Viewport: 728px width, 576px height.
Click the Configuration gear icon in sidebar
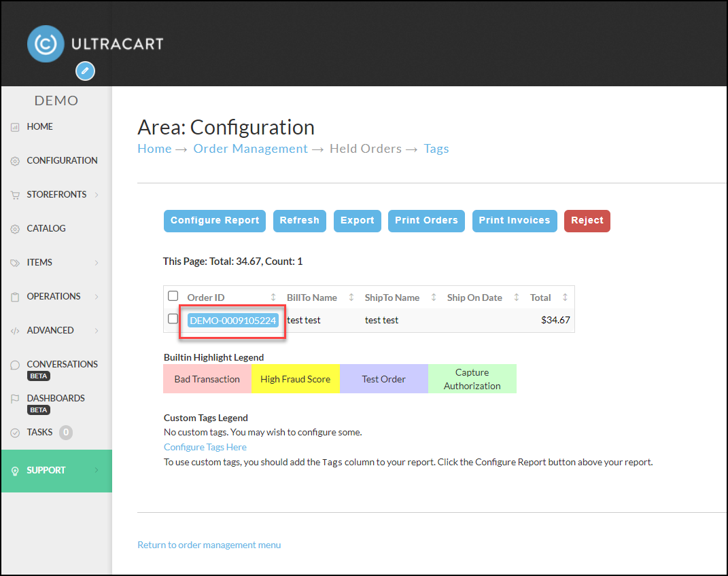tap(15, 161)
